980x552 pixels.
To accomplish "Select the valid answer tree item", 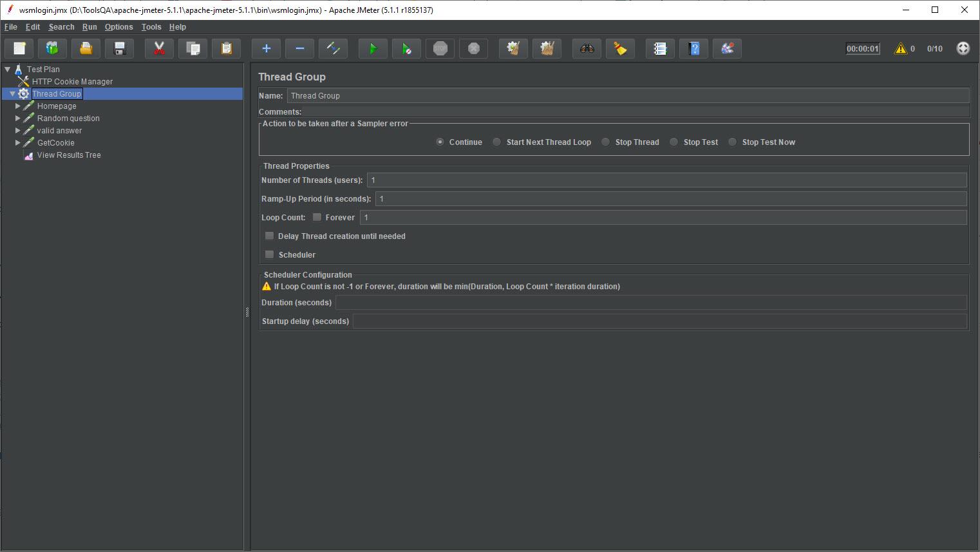I will click(x=59, y=131).
